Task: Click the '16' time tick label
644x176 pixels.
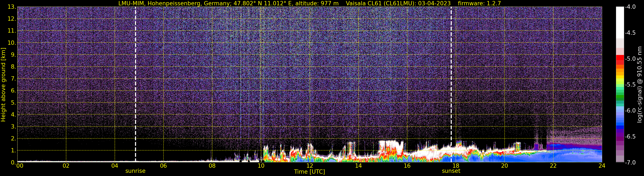Action: (x=407, y=166)
